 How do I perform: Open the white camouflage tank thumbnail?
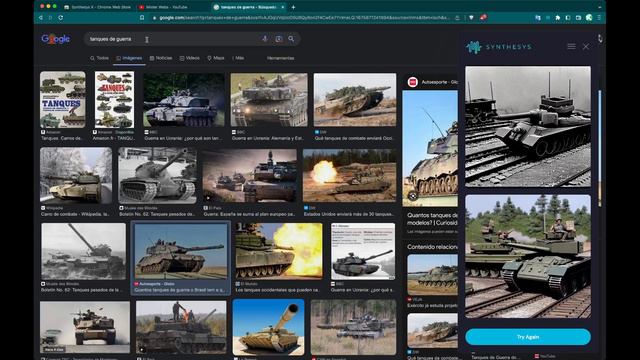(x=184, y=100)
